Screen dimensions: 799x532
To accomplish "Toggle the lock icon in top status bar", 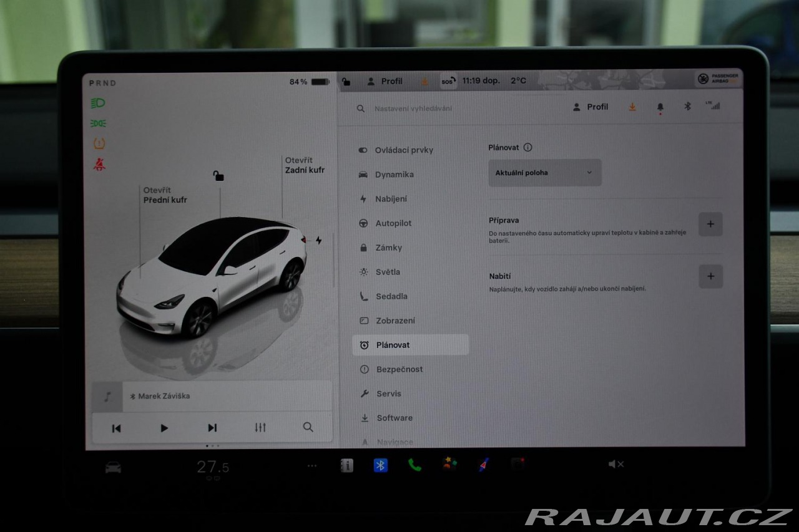I will point(346,82).
